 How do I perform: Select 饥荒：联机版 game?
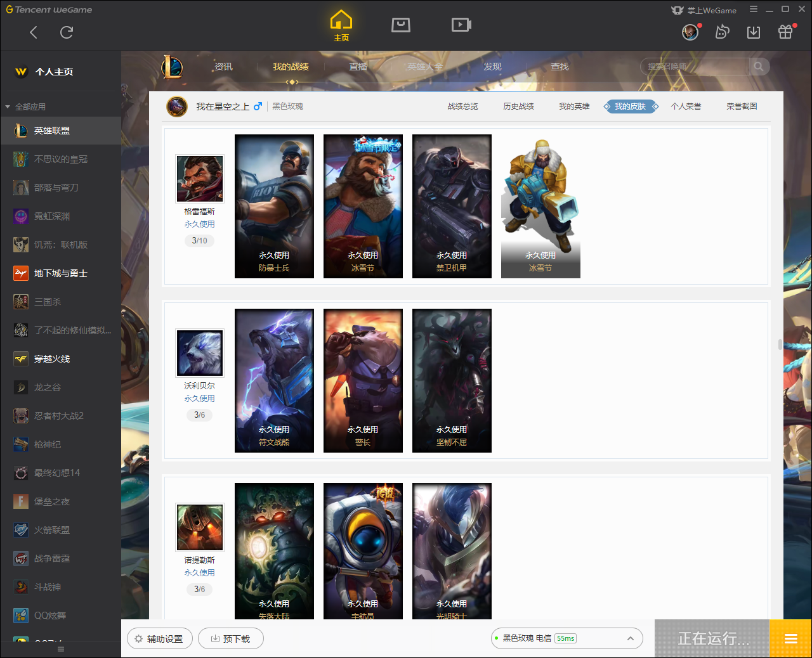(60, 245)
